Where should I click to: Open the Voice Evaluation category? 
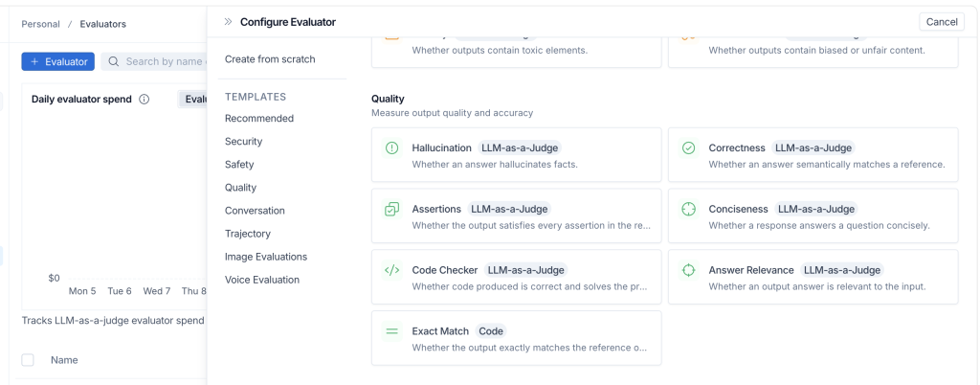(262, 280)
